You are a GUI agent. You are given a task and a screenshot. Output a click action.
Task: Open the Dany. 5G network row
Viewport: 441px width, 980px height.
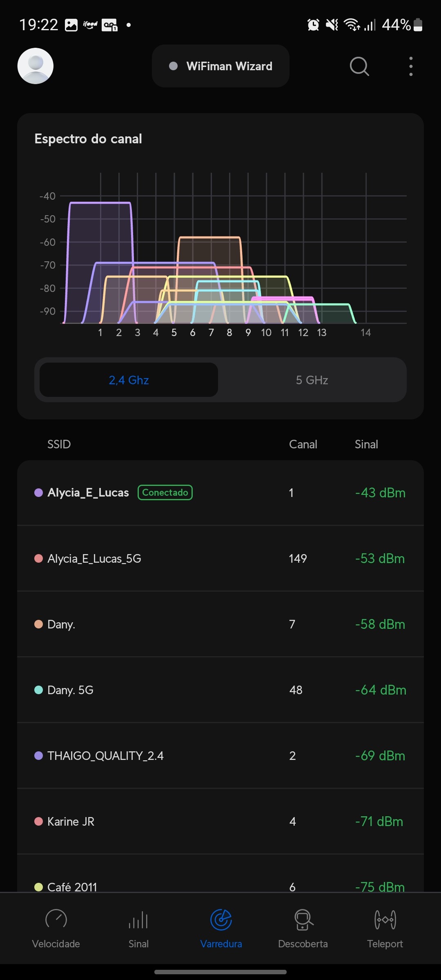coord(220,690)
